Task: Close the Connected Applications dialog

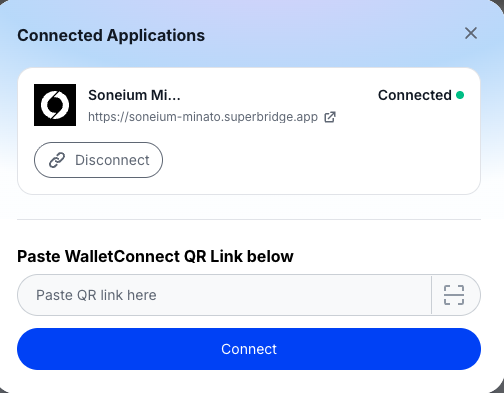Action: tap(471, 33)
